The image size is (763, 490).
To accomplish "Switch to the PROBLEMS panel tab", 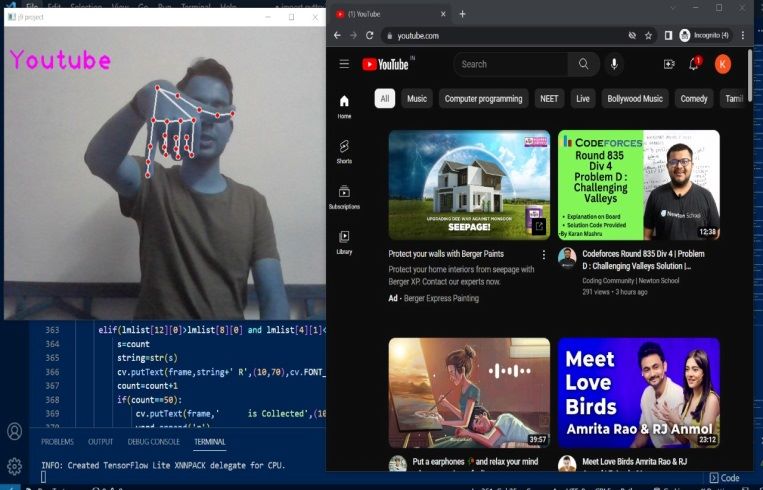I will click(x=57, y=442).
